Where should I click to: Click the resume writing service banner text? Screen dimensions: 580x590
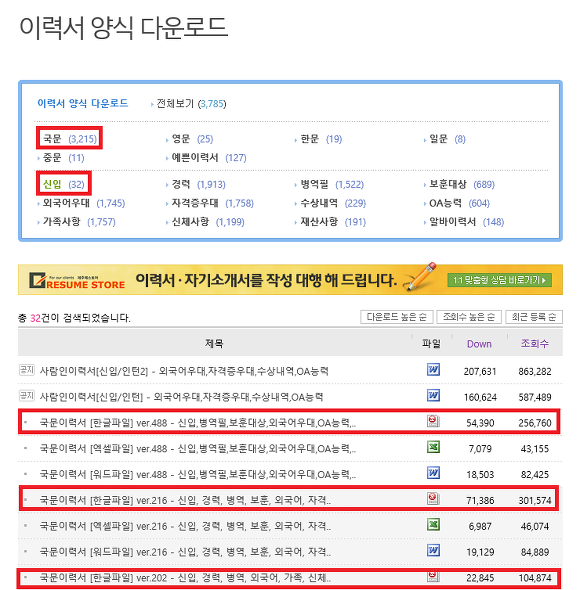click(266, 280)
